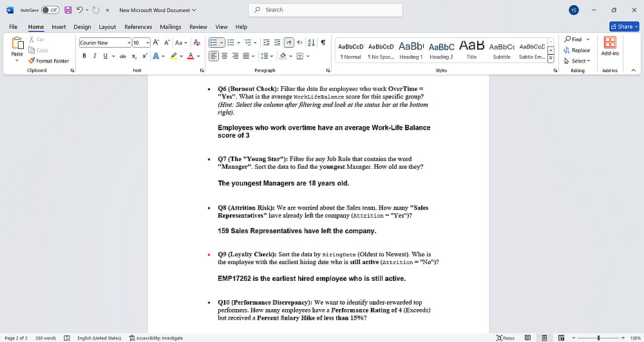Screen dimensions: 644x342
Task: Apply subscript formatting
Action: pos(134,56)
